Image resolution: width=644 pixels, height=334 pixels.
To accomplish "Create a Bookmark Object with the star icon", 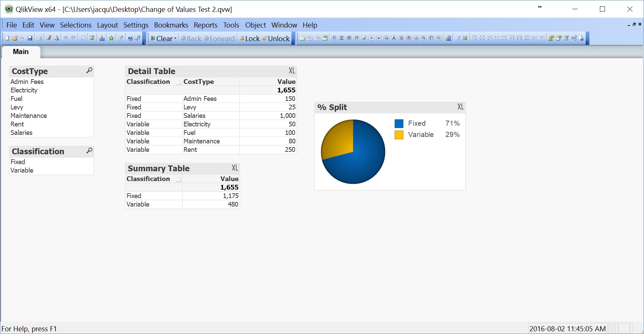I will [x=416, y=38].
